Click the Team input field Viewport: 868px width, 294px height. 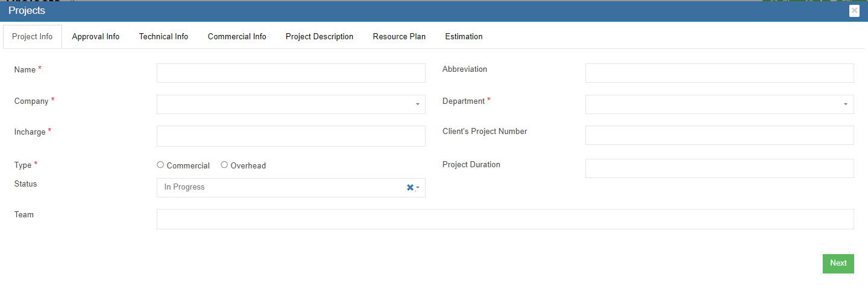pyautogui.click(x=505, y=219)
